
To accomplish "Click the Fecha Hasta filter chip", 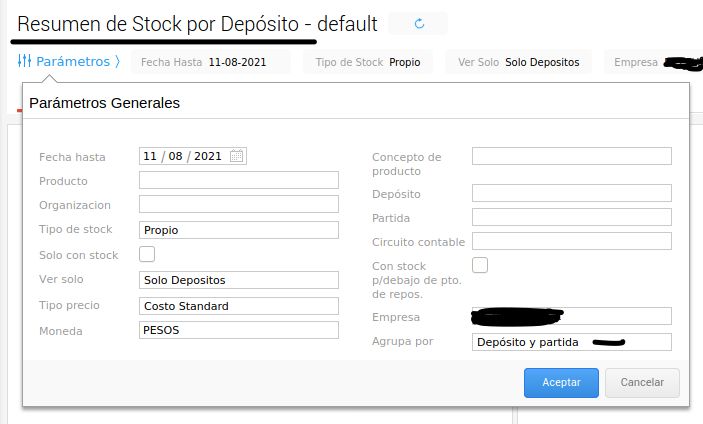I will (210, 62).
